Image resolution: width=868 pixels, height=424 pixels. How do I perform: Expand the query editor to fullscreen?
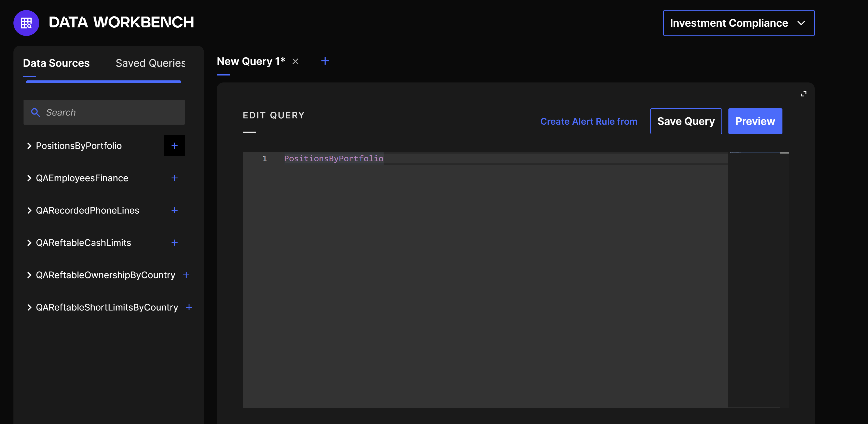click(803, 94)
